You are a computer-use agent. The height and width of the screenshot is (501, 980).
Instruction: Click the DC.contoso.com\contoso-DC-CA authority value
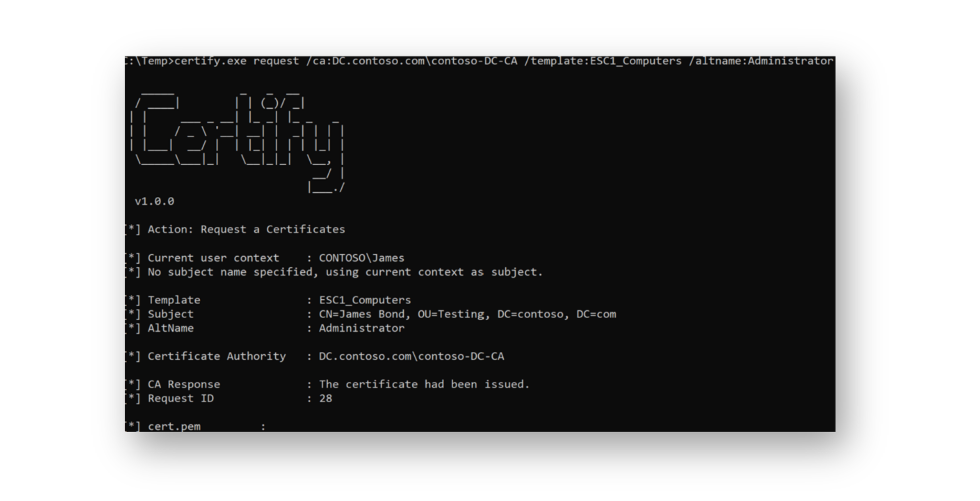click(x=411, y=356)
